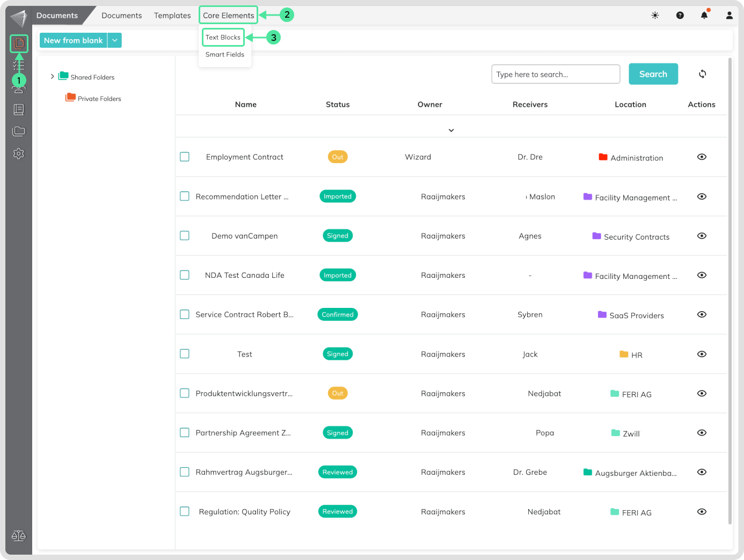Click the New from blank button

[x=74, y=40]
